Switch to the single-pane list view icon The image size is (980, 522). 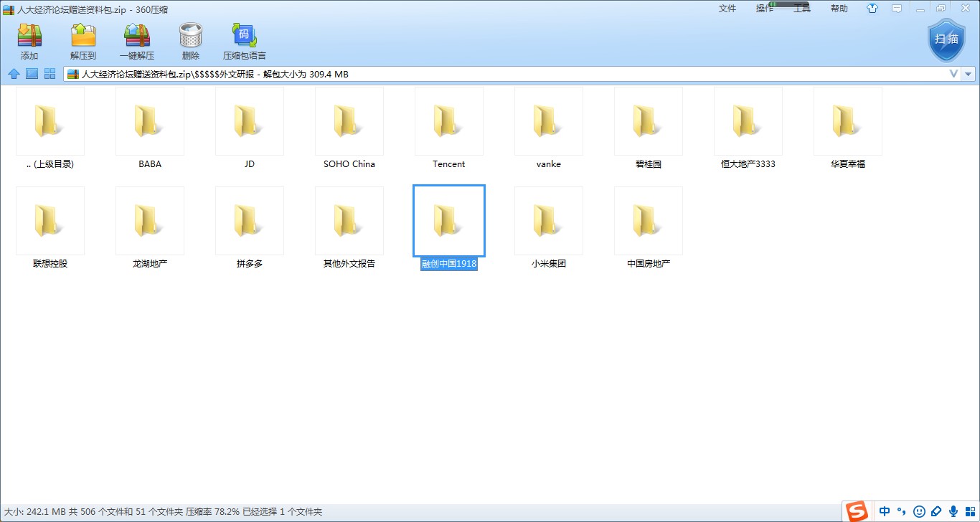point(32,74)
